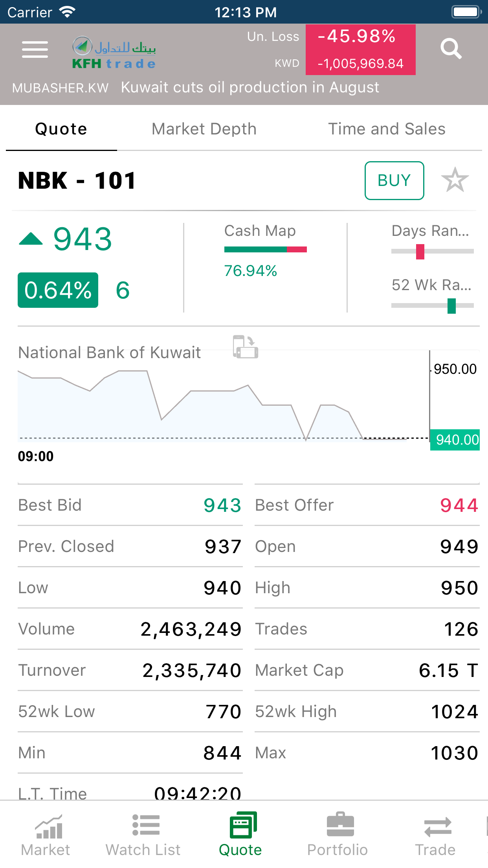Open Portfolio briefcase tab
The image size is (488, 868).
tap(338, 835)
